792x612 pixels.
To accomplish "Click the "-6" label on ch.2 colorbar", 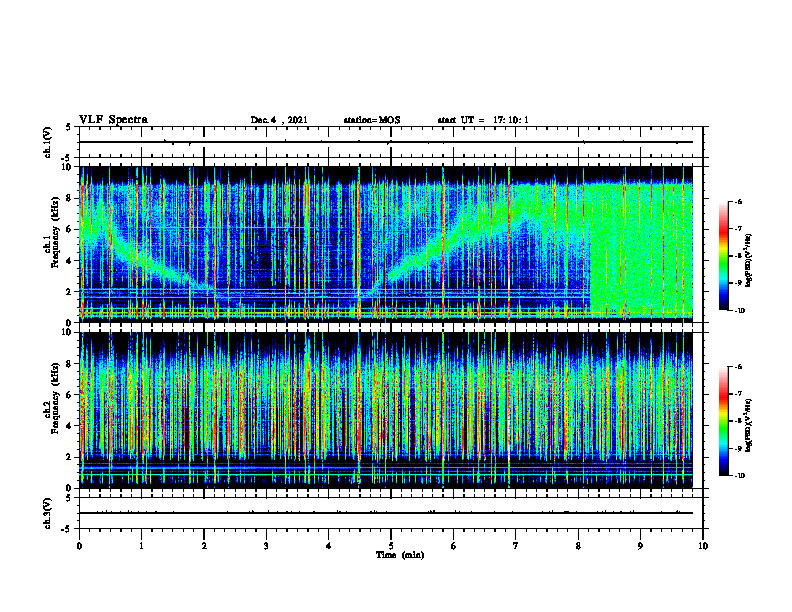I will point(739,367).
